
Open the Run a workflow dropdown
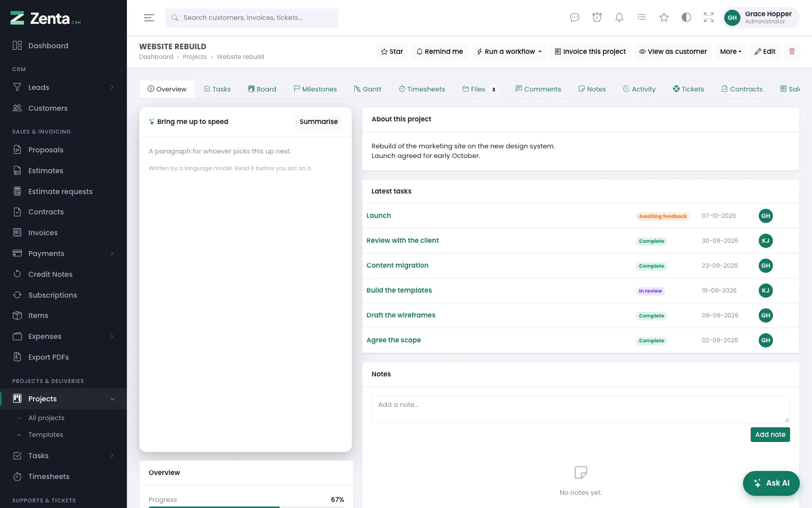pos(509,51)
